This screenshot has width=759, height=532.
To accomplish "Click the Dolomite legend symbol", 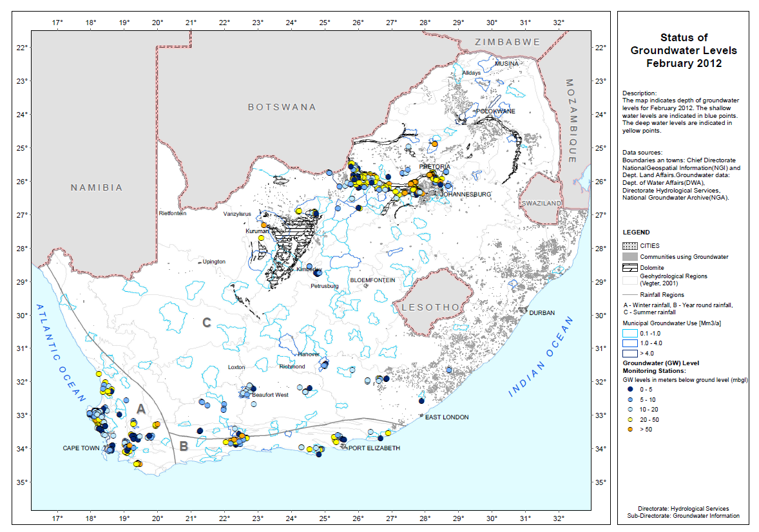I will [629, 268].
